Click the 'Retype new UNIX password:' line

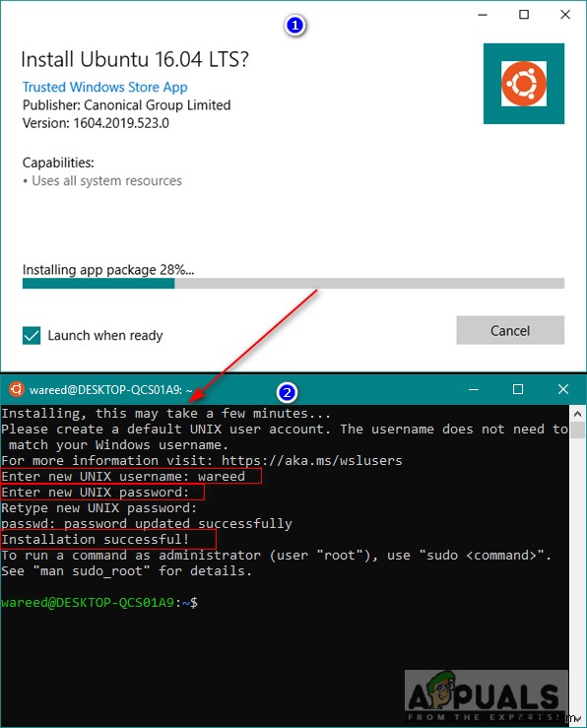[99, 508]
